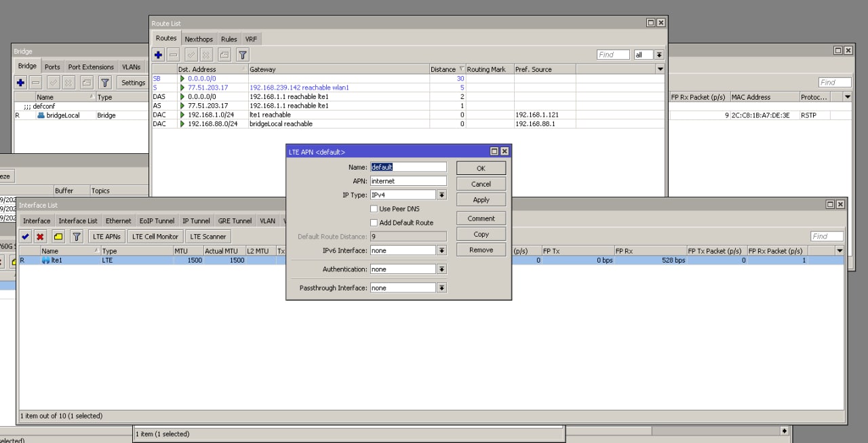The width and height of the screenshot is (868, 443).
Task: Open LTE Cell Monitor
Action: point(155,236)
